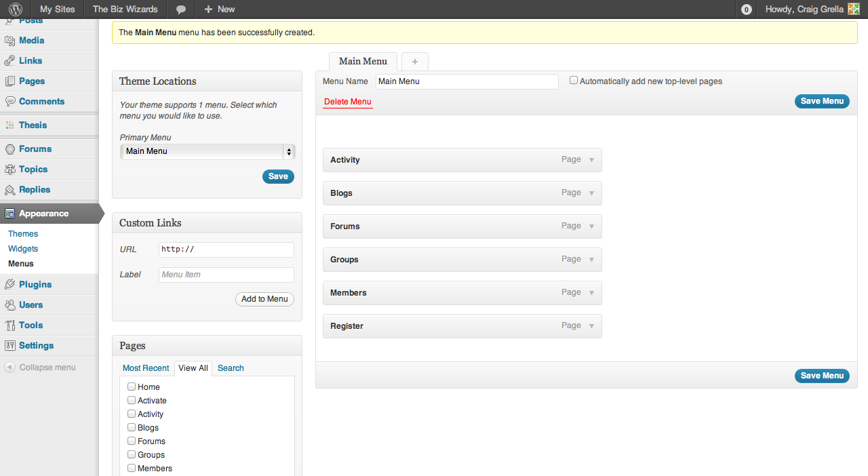Click top Save Menu button
The width and height of the screenshot is (868, 476).
click(x=822, y=101)
